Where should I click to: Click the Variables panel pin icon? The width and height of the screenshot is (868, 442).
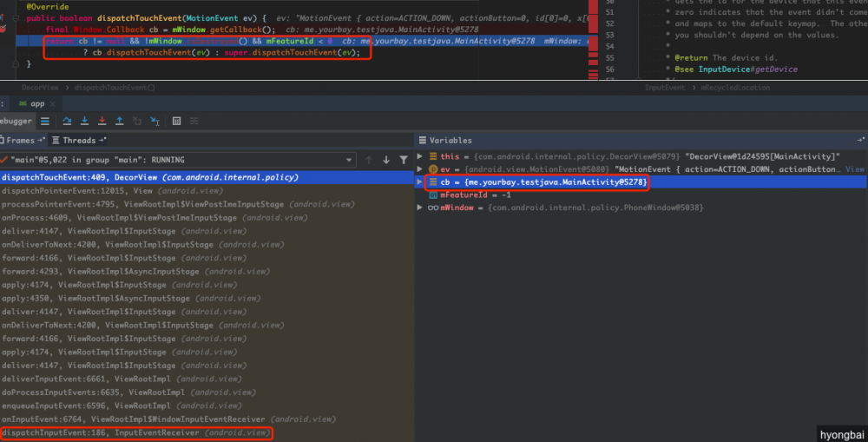point(861,140)
